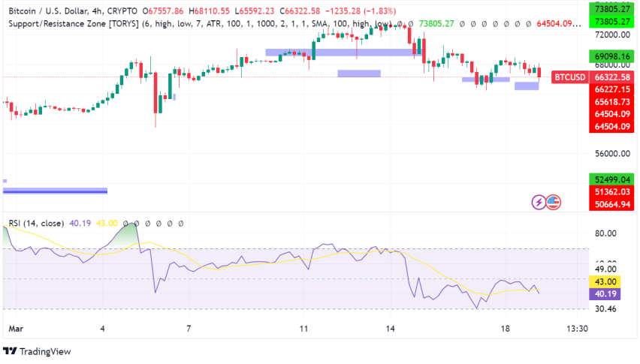This screenshot has height=364, width=640.
Task: Click the 50664.94 red price label
Action: (611, 204)
